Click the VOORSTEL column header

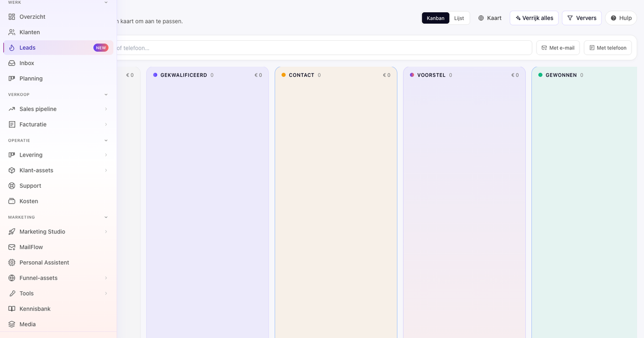(431, 75)
